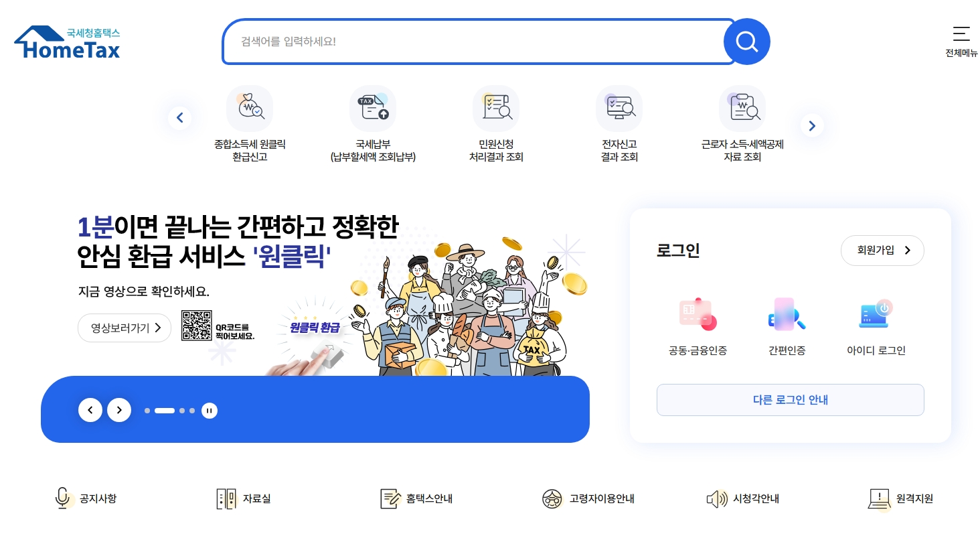Pause the banner slideshow
The image size is (980, 548).
click(x=210, y=411)
